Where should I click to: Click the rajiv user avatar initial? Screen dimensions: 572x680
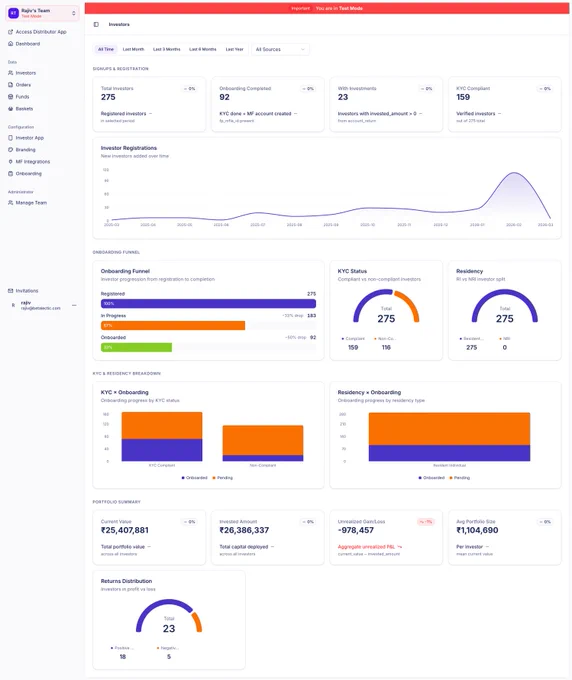(13, 305)
